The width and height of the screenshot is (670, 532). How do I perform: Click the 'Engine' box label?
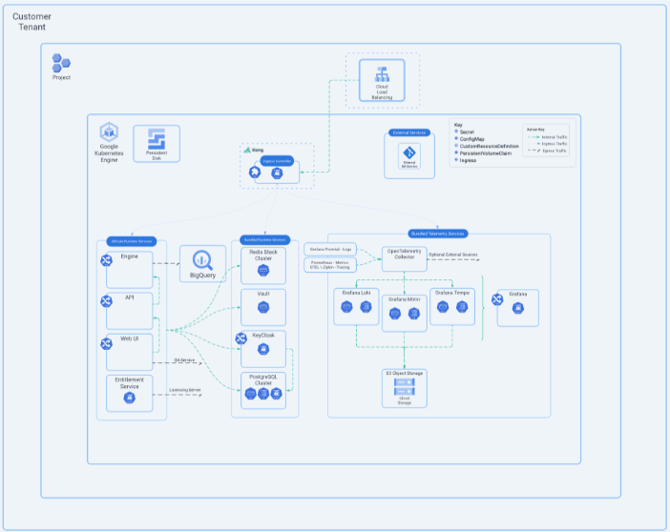point(129,256)
